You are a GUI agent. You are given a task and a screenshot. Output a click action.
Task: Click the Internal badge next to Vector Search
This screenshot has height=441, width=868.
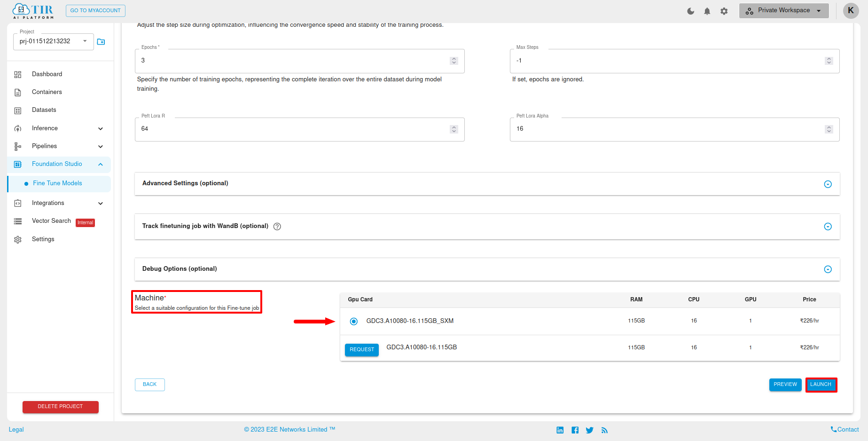tap(86, 223)
